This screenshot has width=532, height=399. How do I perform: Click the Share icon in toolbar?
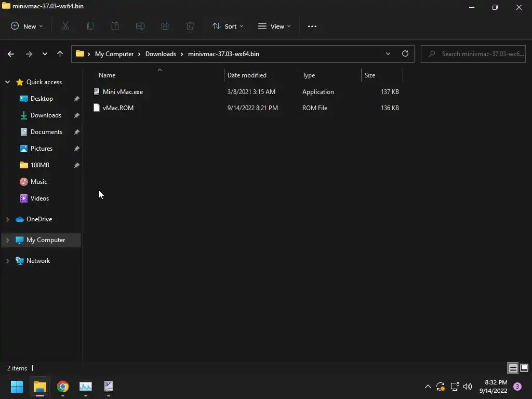165,26
